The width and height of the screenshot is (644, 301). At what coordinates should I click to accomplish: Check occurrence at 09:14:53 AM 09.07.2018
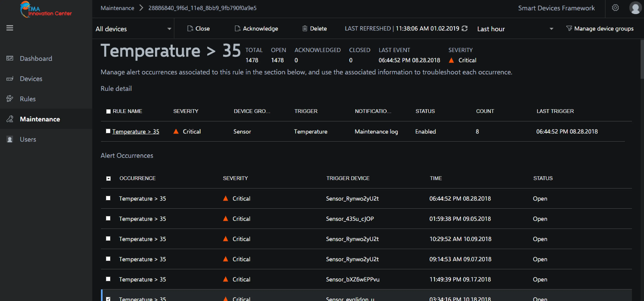108,259
